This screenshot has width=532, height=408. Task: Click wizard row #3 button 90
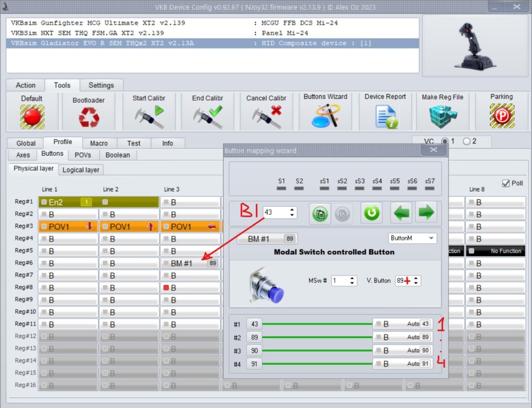click(254, 351)
